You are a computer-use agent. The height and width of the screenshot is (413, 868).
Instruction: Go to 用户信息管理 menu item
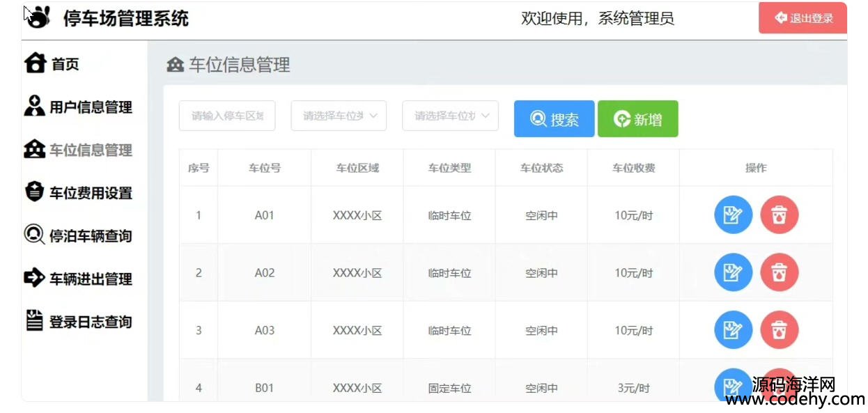[90, 107]
